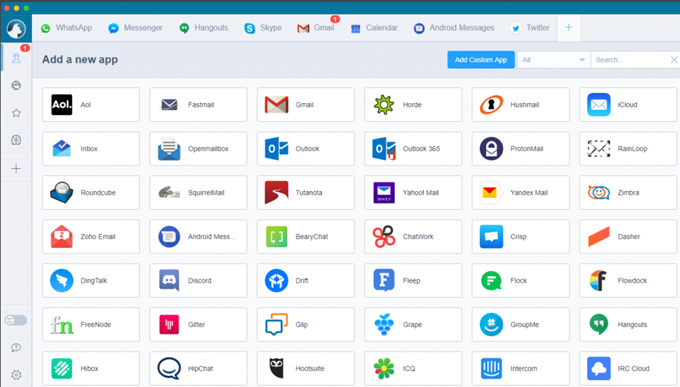Select the Outlook 365 tile

tap(413, 148)
